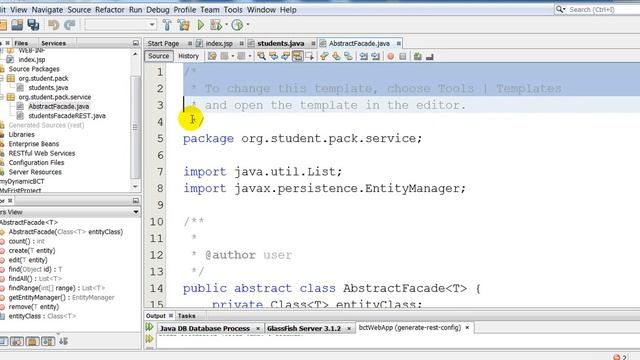Screen dimensions: 640x360
Task: Open the Services panel tab
Action: pyautogui.click(x=53, y=43)
